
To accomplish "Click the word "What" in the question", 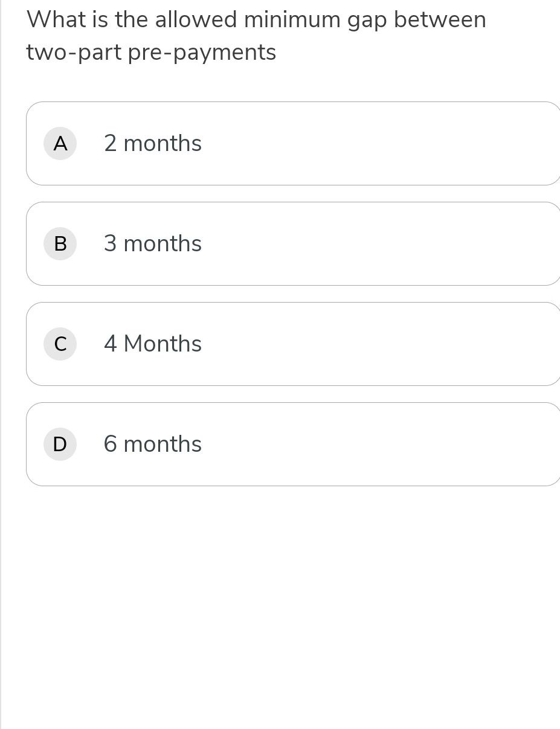I will (x=56, y=20).
